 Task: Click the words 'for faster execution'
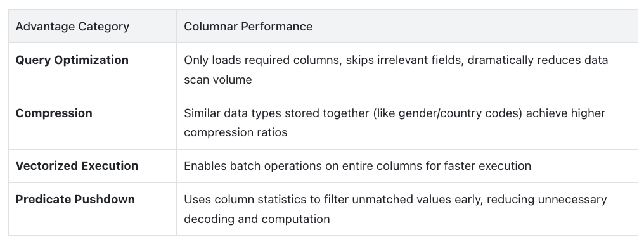click(487, 166)
